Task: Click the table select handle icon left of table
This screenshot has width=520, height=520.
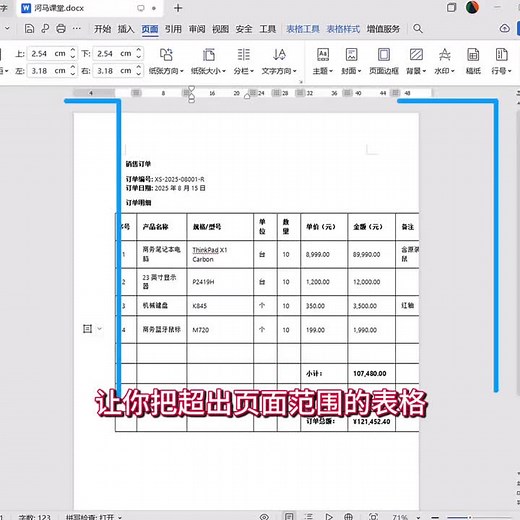Action: [87, 329]
